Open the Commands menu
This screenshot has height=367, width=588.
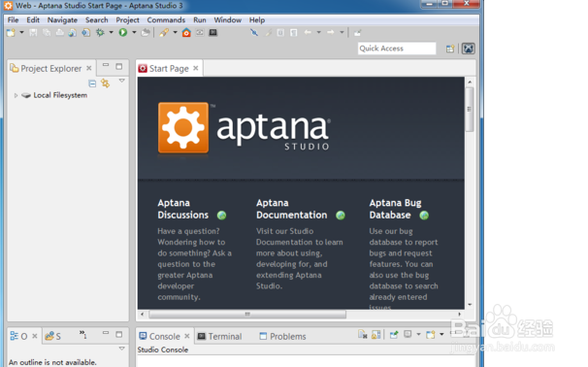click(x=166, y=19)
